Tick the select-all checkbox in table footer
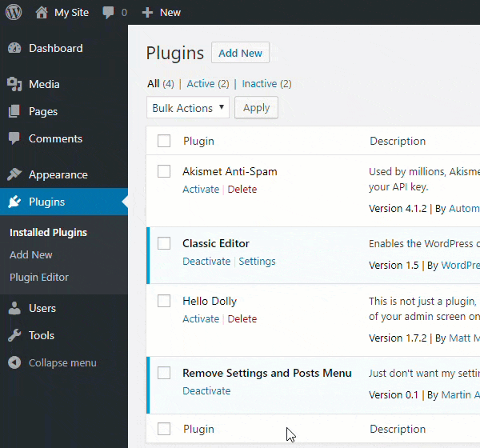 pyautogui.click(x=164, y=429)
